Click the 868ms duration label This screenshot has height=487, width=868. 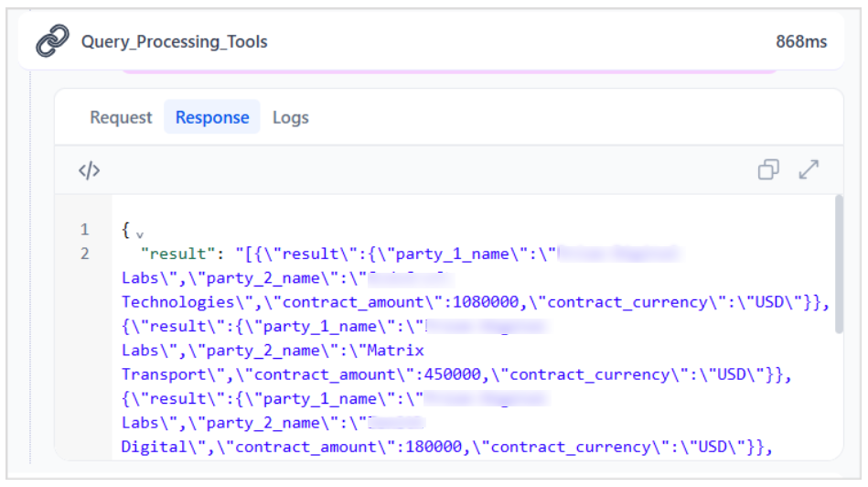(x=801, y=41)
